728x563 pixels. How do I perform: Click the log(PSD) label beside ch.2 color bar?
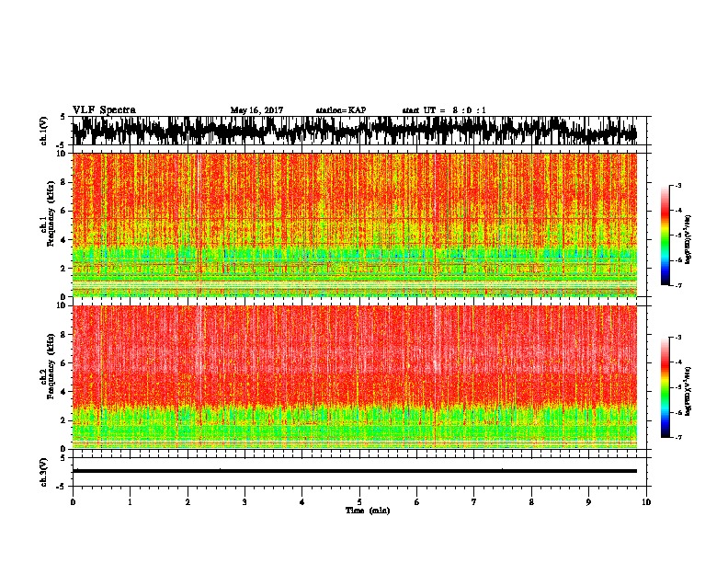(688, 392)
